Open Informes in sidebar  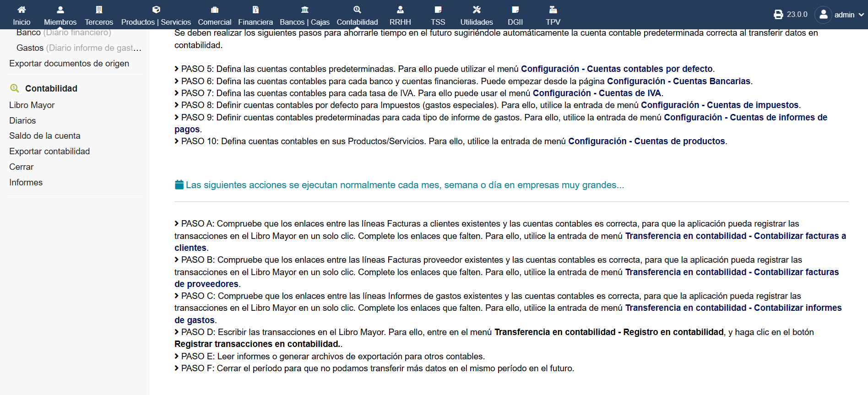coord(26,183)
